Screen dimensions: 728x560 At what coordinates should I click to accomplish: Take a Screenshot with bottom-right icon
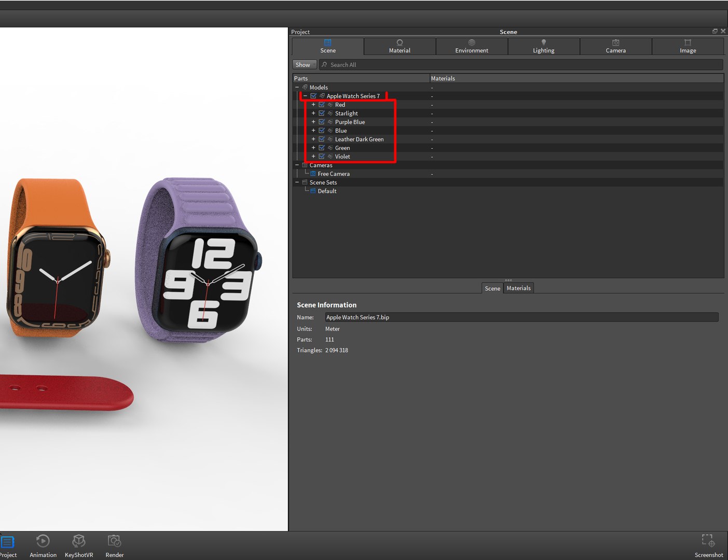[708, 540]
